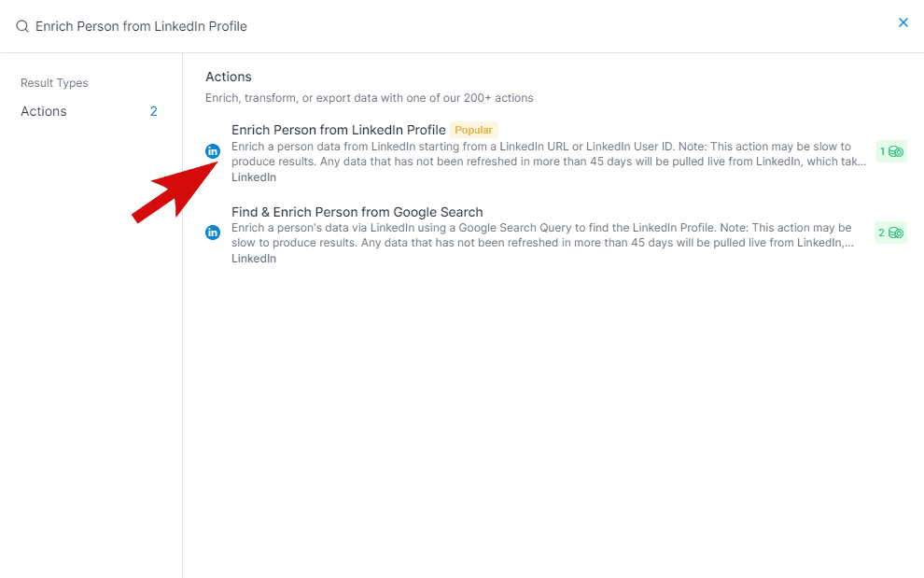
Task: Click the LinkedIn label under Enrich Person from LinkedIn Profile
Action: click(x=254, y=177)
